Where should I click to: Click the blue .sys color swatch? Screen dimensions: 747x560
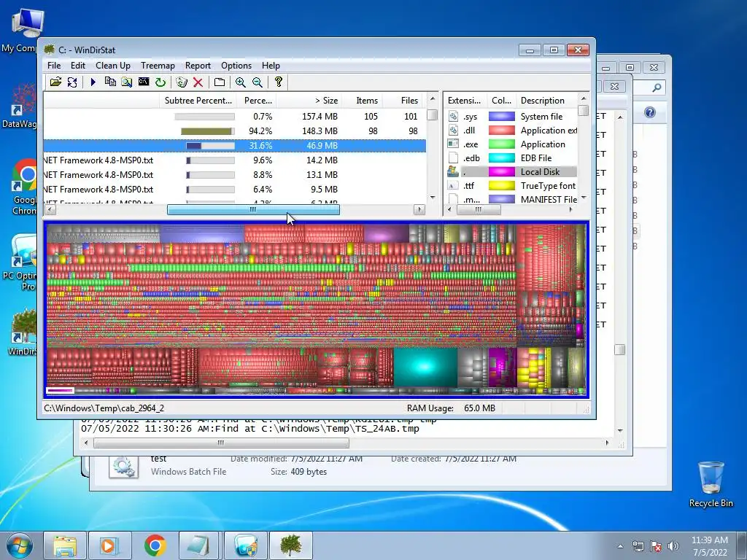pyautogui.click(x=502, y=117)
